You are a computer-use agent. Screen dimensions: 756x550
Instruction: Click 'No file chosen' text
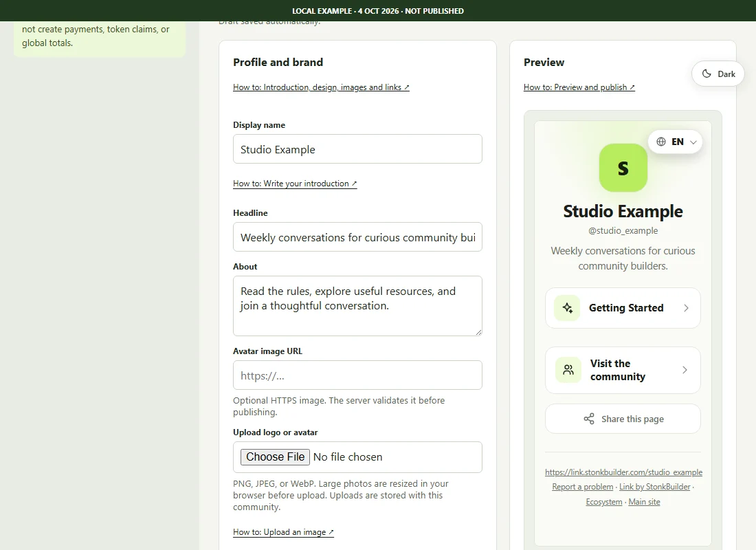348,457
